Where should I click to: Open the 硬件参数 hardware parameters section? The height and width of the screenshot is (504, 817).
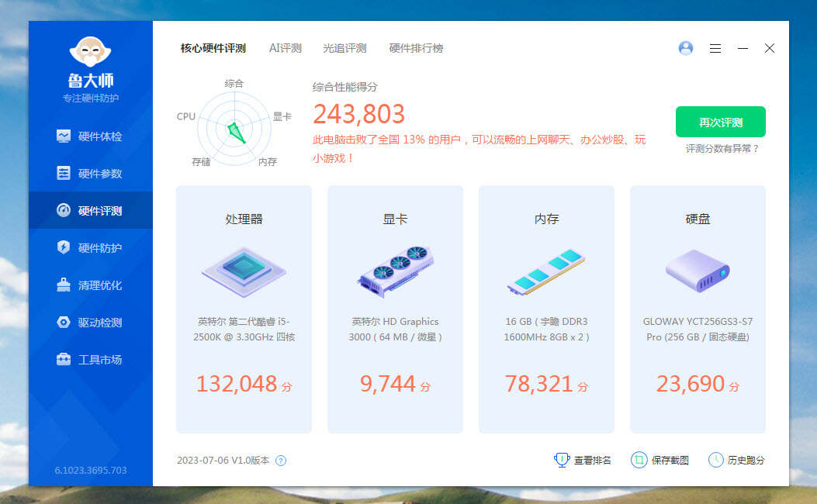pyautogui.click(x=90, y=173)
